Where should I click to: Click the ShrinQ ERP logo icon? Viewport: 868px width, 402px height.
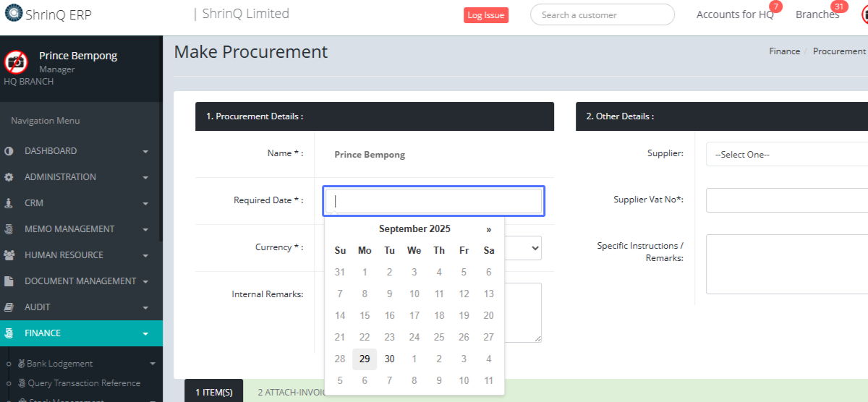pos(13,14)
